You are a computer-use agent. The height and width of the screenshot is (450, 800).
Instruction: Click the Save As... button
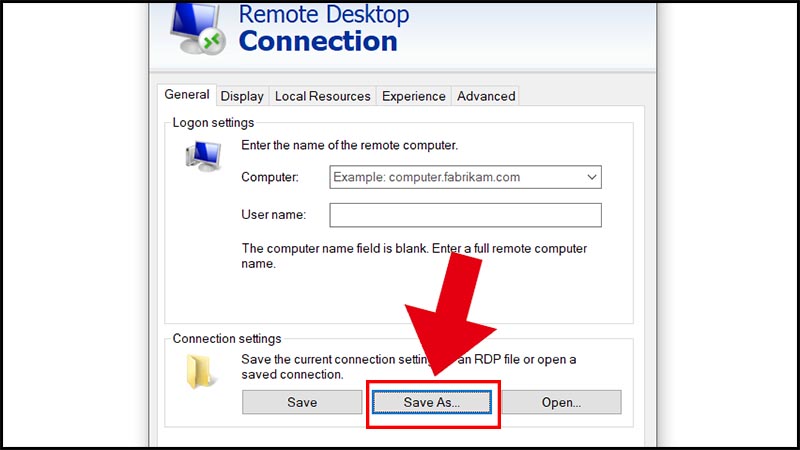(432, 402)
